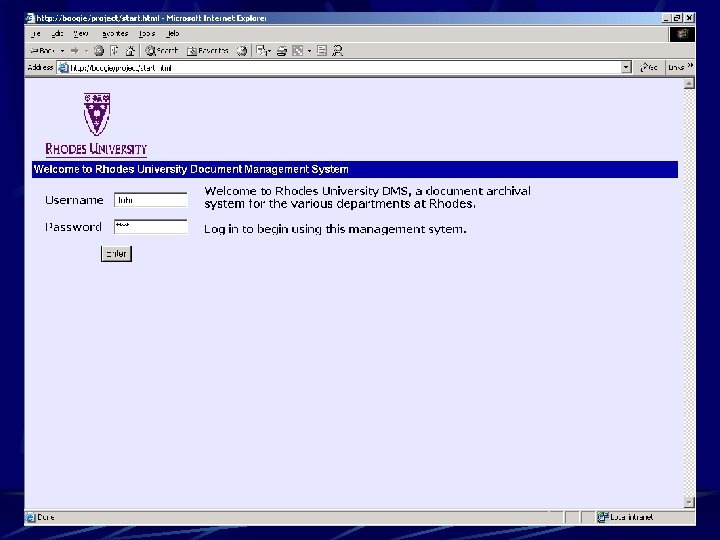The height and width of the screenshot is (540, 720).
Task: Click the Refresh page icon
Action: coord(114,51)
